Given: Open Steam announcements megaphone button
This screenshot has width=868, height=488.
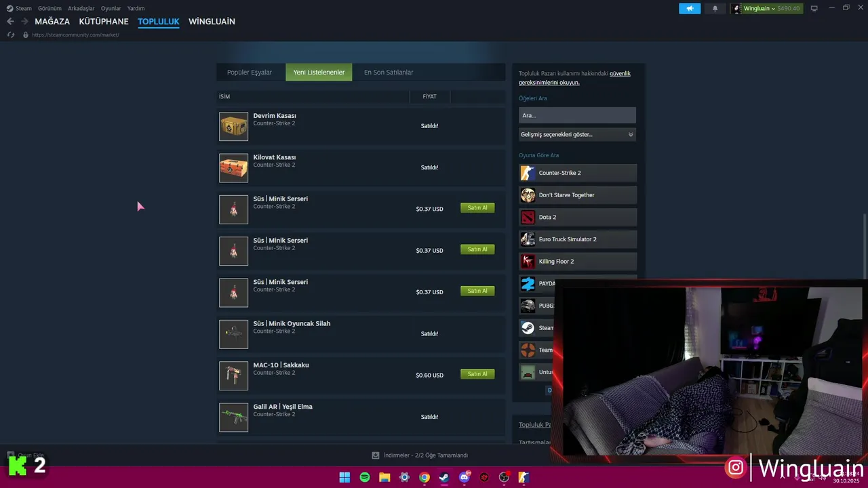Looking at the screenshot, I should pyautogui.click(x=690, y=8).
